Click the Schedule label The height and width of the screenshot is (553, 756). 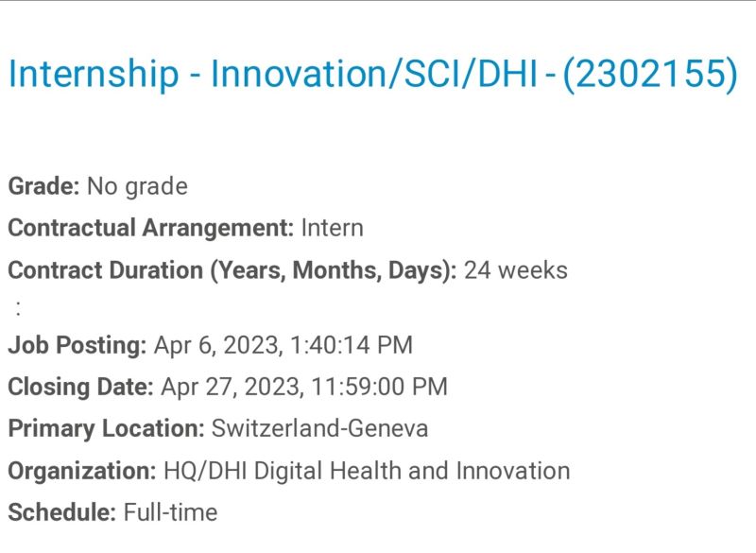coord(61,512)
